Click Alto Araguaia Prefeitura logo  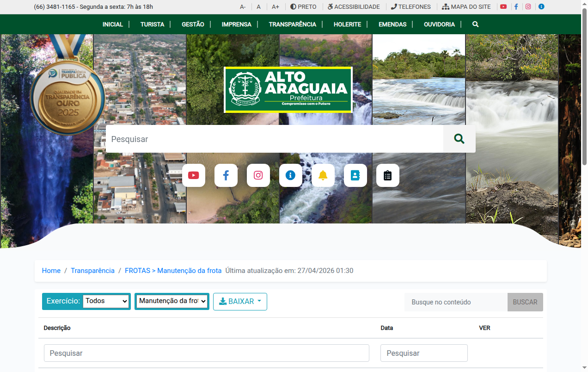(288, 90)
